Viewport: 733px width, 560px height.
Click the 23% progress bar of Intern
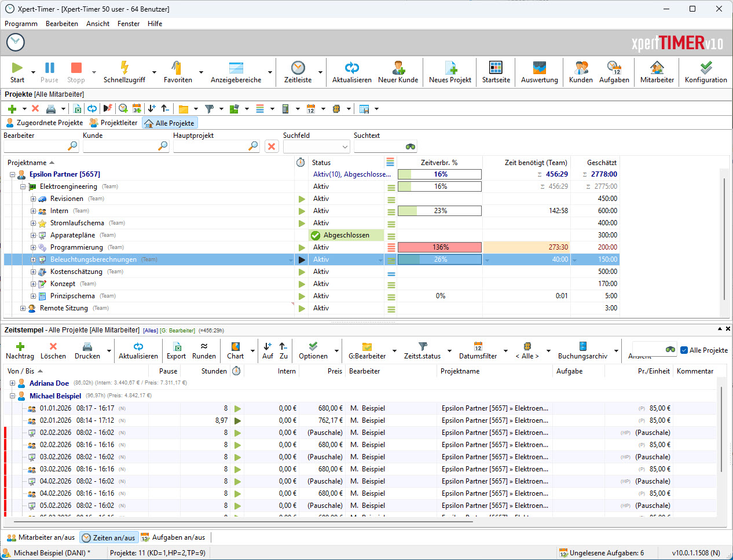click(439, 211)
